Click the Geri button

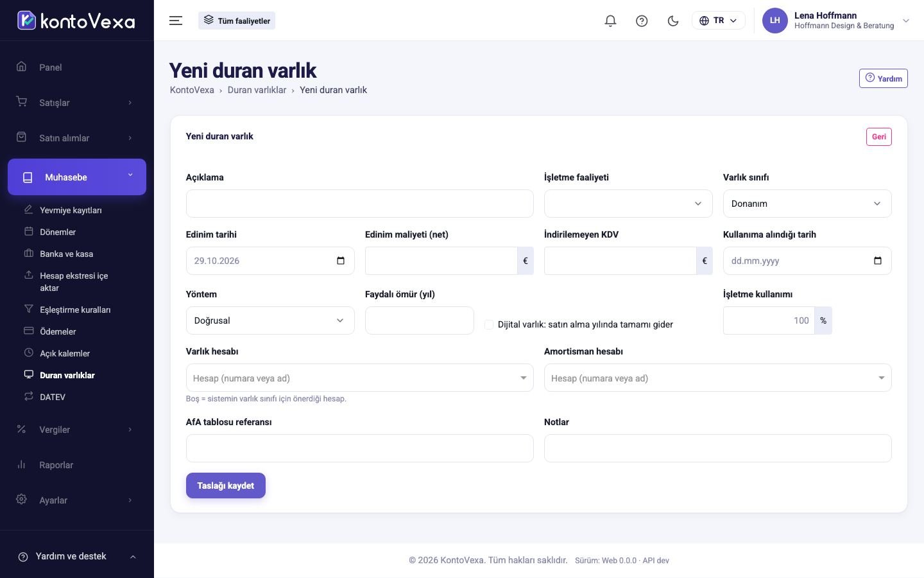(878, 137)
